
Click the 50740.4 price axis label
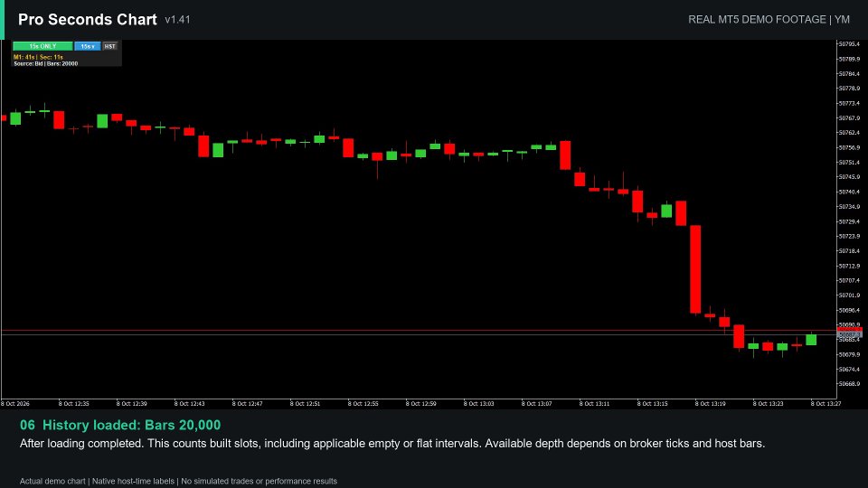tap(849, 192)
